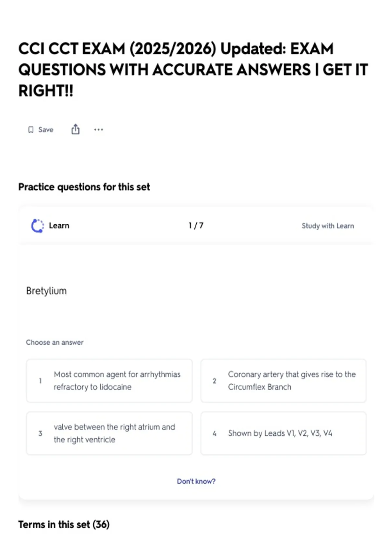This screenshot has width=392, height=556.
Task: Click the 1 / 7 progress counter
Action: (196, 226)
